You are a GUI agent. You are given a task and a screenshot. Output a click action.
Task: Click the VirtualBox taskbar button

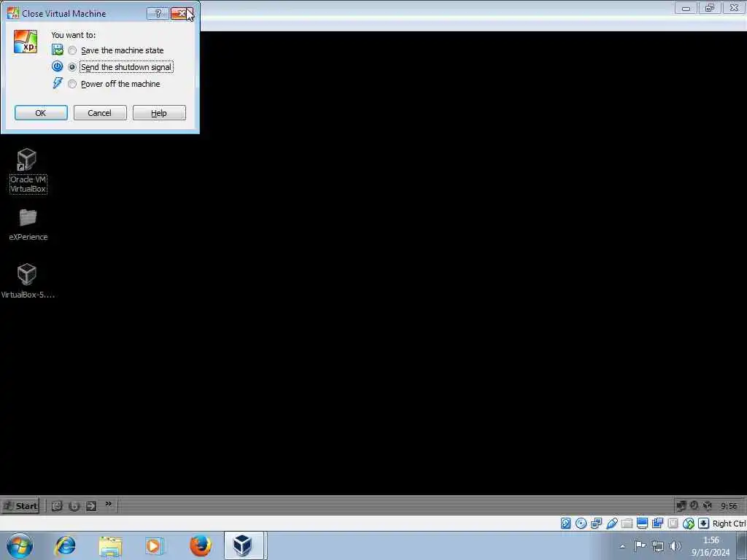click(244, 545)
